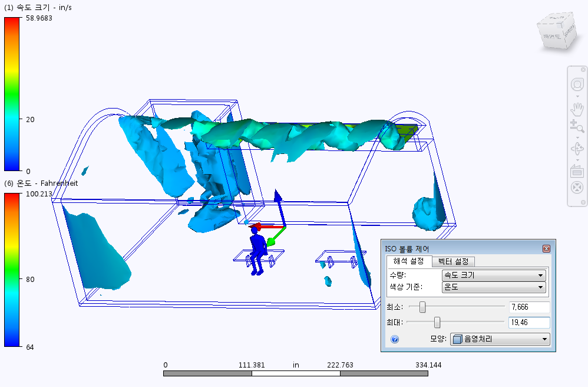Open the help icon in ISO volume dialog
Image resolution: width=588 pixels, height=387 pixels.
click(x=395, y=339)
